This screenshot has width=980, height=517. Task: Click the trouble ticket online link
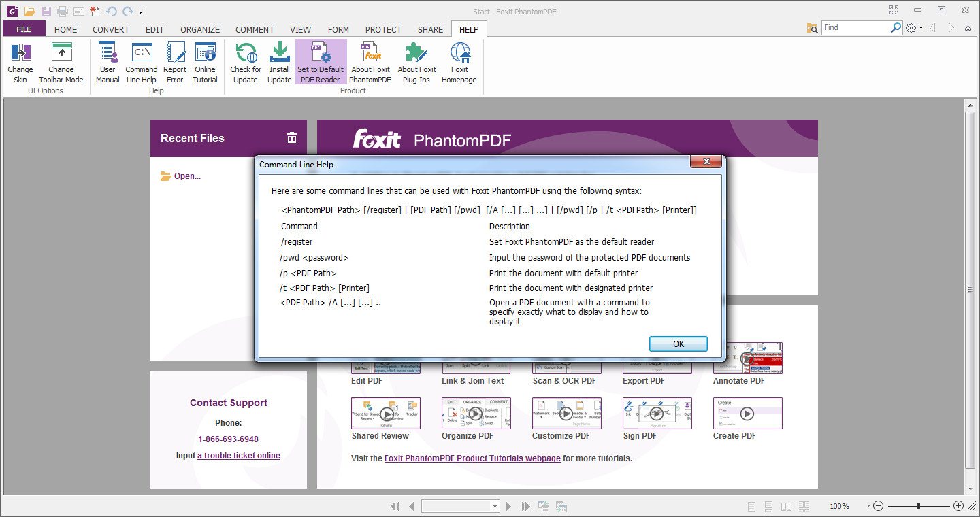tap(238, 456)
